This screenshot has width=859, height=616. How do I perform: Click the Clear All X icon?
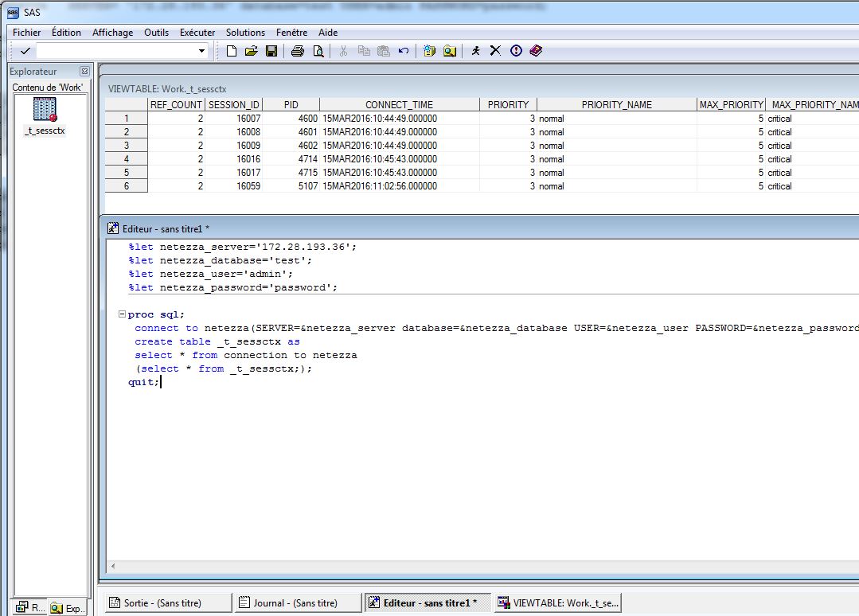tap(495, 51)
